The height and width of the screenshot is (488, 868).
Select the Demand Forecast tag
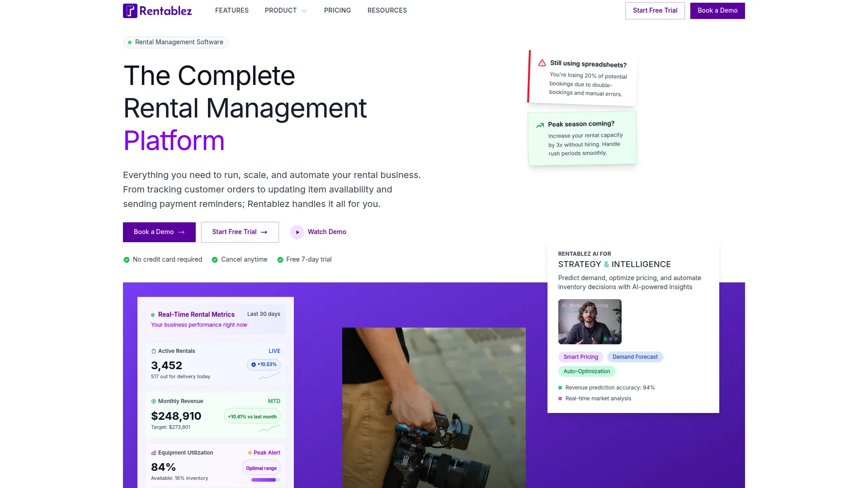click(x=635, y=357)
